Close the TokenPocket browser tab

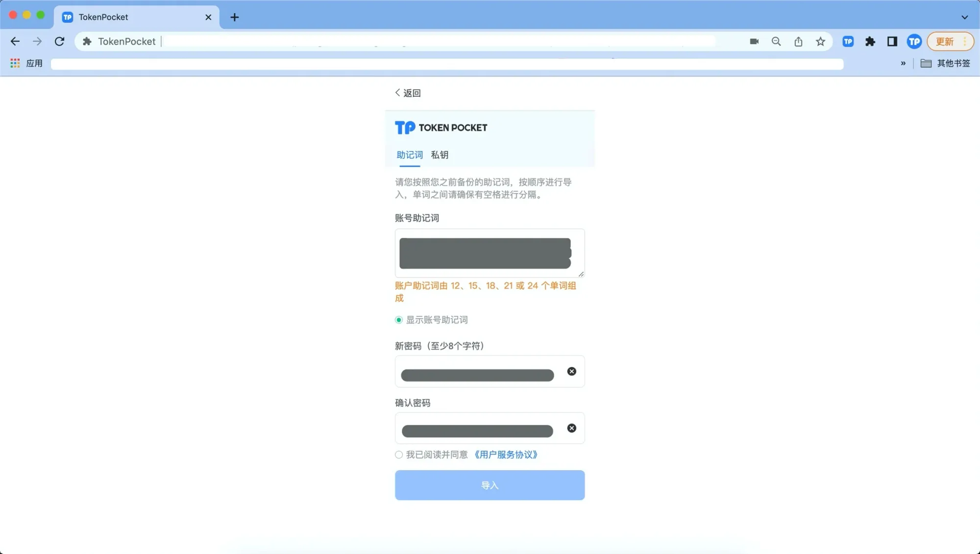tap(208, 17)
